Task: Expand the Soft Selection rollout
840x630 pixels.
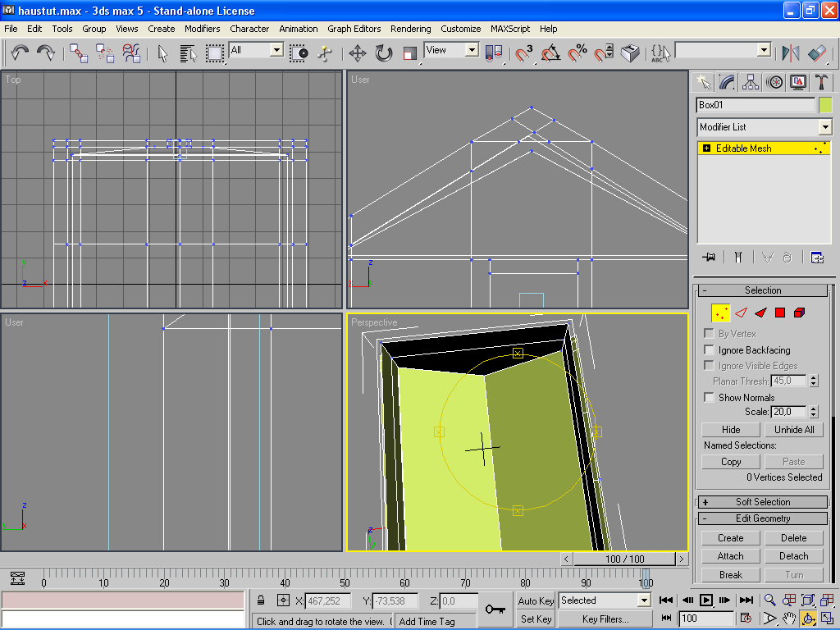Action: (762, 502)
